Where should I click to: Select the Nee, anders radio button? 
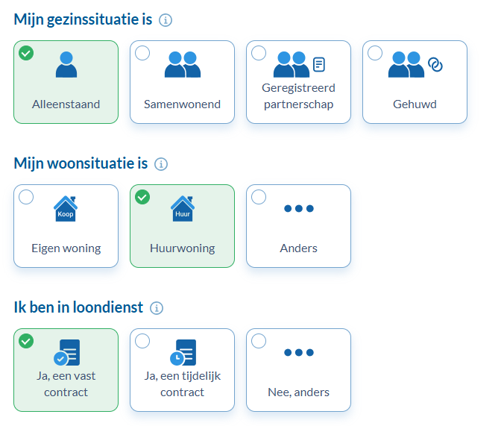click(259, 341)
